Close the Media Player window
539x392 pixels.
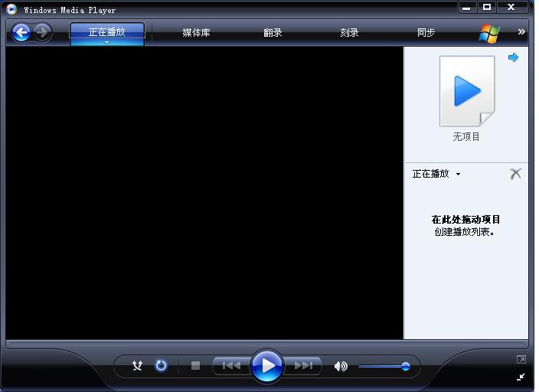[511, 7]
